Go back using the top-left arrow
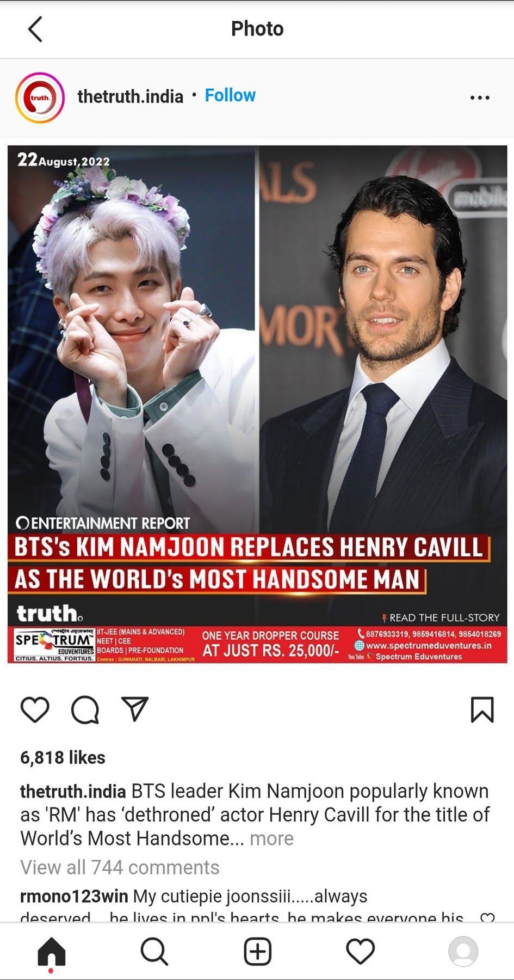Image resolution: width=514 pixels, height=980 pixels. [x=35, y=29]
